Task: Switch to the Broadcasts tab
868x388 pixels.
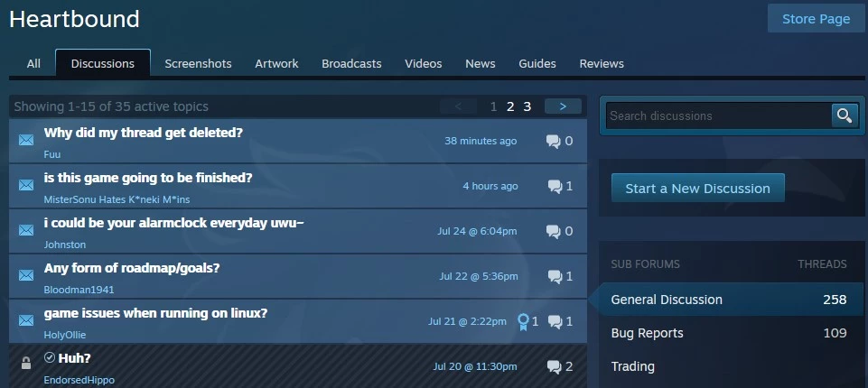Action: coord(351,63)
